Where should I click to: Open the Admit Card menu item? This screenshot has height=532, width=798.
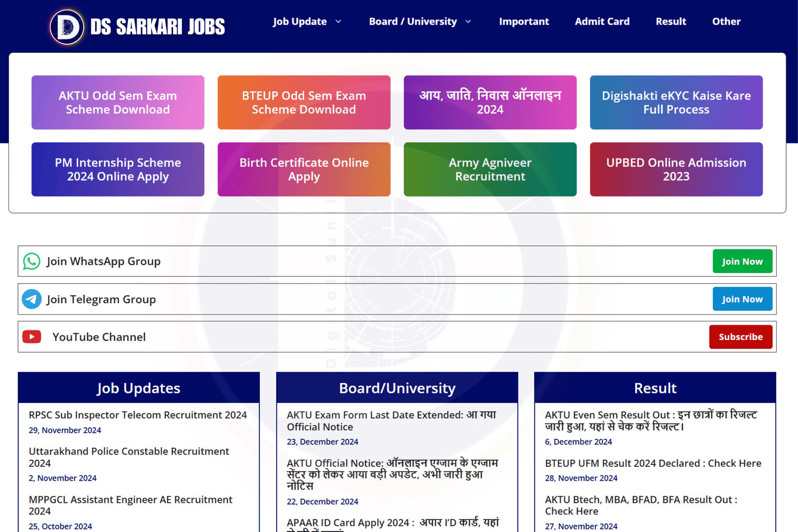point(602,21)
